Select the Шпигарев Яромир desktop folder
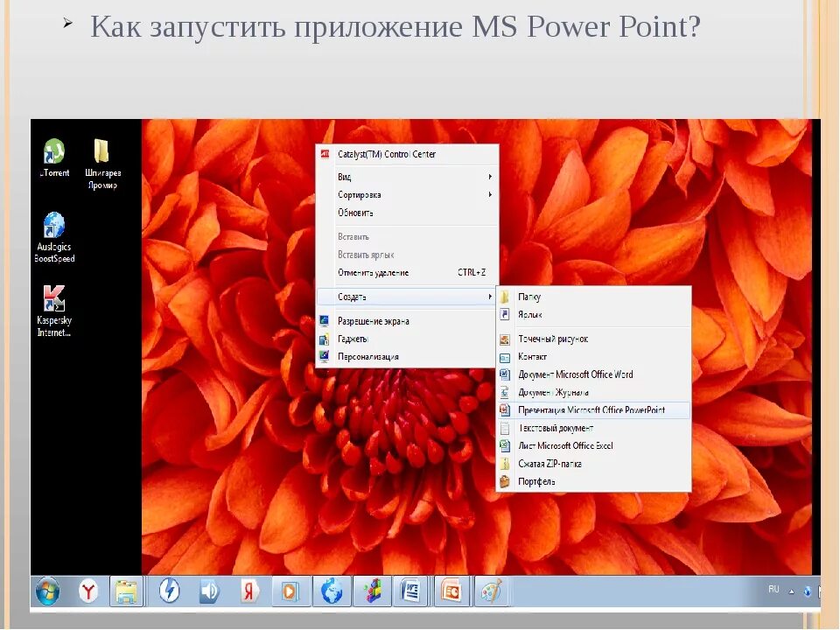Viewport: 840px width, 630px height. 102,164
